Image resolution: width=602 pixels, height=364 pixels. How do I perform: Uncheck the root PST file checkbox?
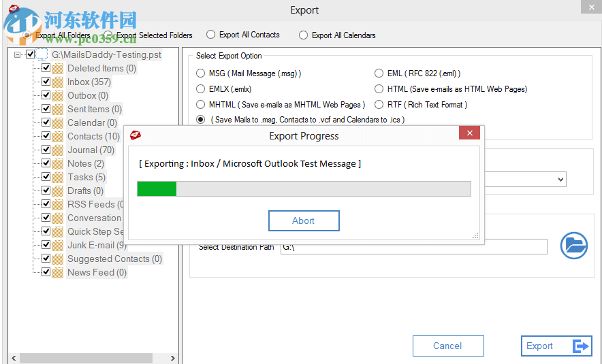click(31, 54)
